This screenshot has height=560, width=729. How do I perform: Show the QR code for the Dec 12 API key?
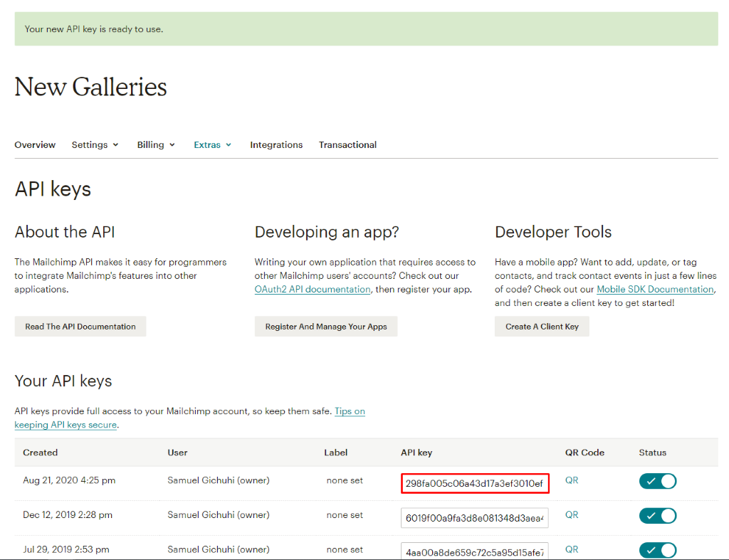point(571,514)
